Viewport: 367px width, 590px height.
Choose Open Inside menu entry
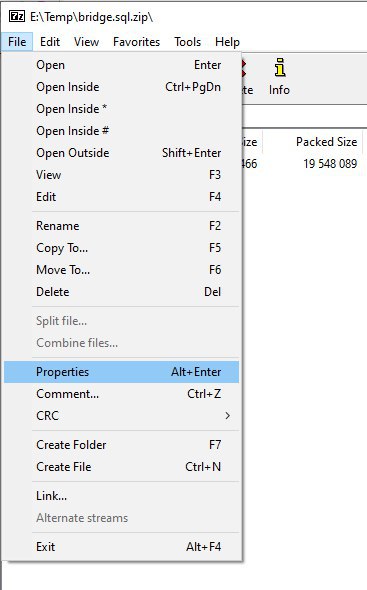pyautogui.click(x=122, y=87)
